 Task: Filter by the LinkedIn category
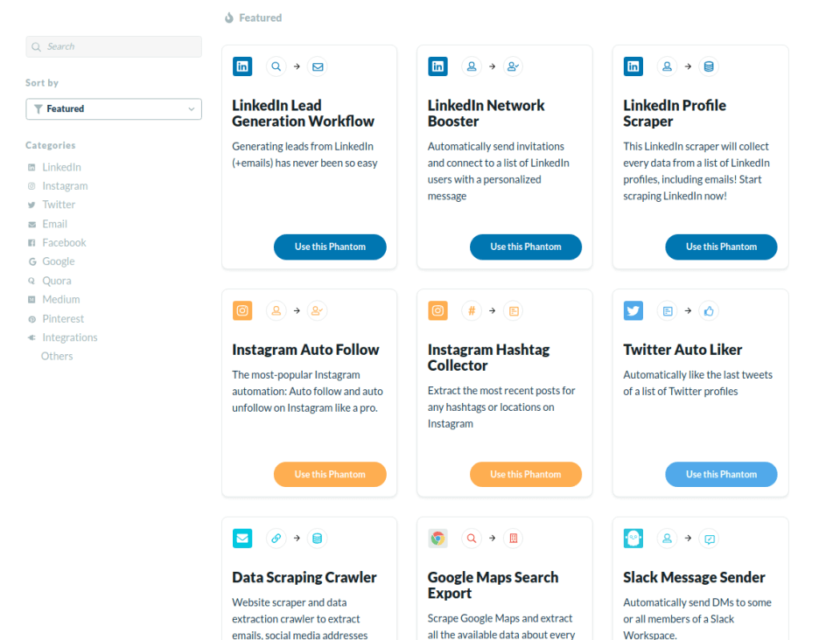(x=61, y=167)
